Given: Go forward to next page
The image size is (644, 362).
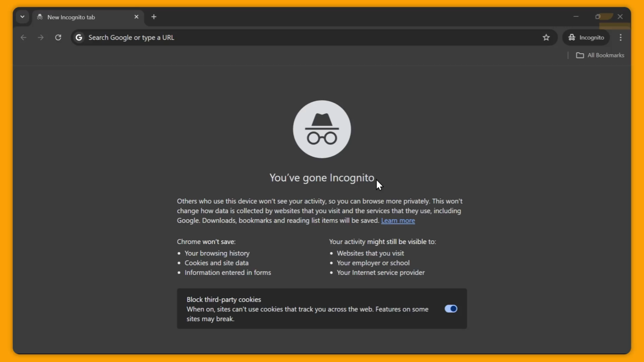Looking at the screenshot, I should point(40,38).
